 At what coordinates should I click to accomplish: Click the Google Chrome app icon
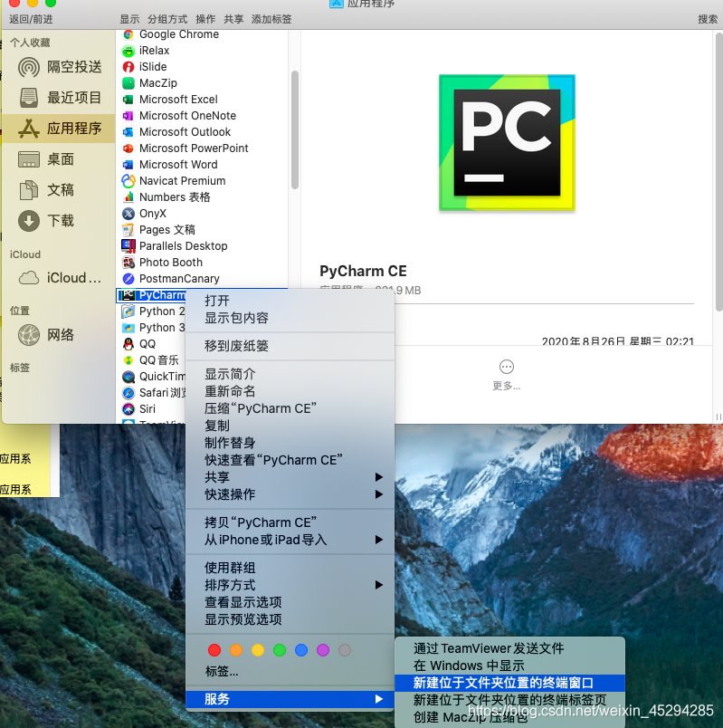tap(128, 34)
